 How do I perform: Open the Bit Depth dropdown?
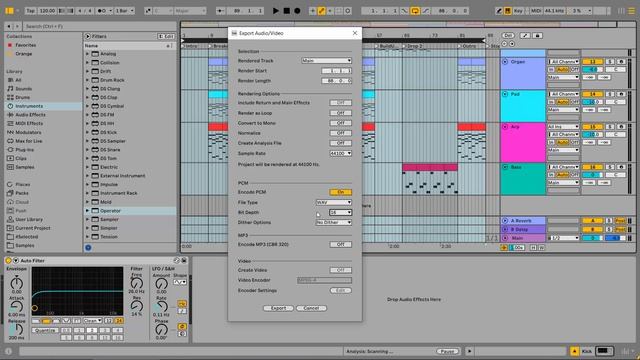[x=340, y=212]
